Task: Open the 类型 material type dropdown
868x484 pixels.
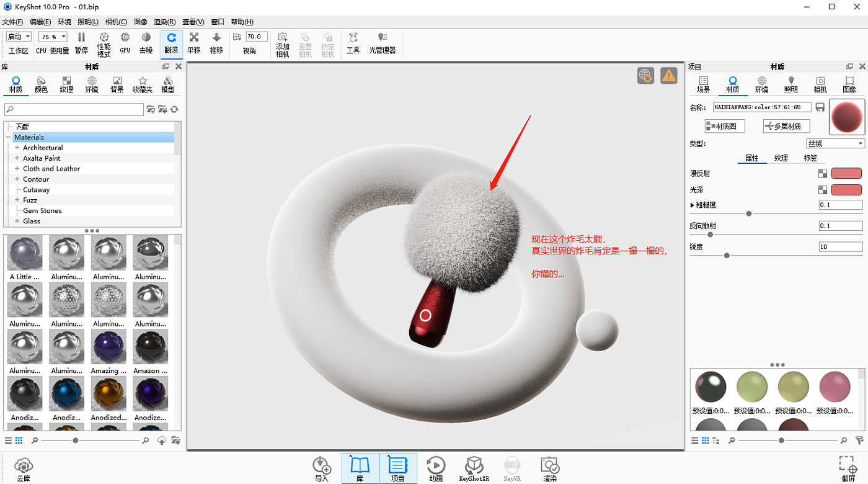Action: [x=835, y=143]
